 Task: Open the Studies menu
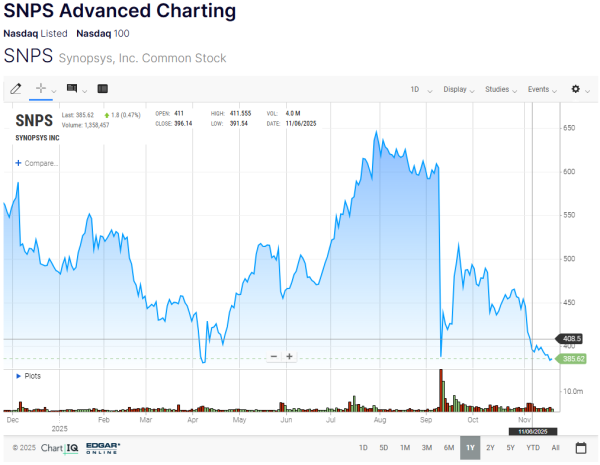[x=501, y=89]
